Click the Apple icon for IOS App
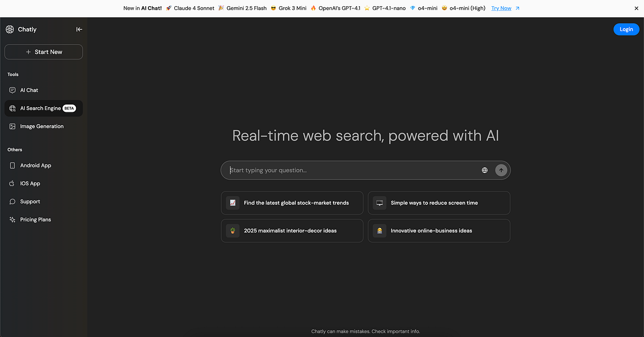644x337 pixels. [12, 183]
